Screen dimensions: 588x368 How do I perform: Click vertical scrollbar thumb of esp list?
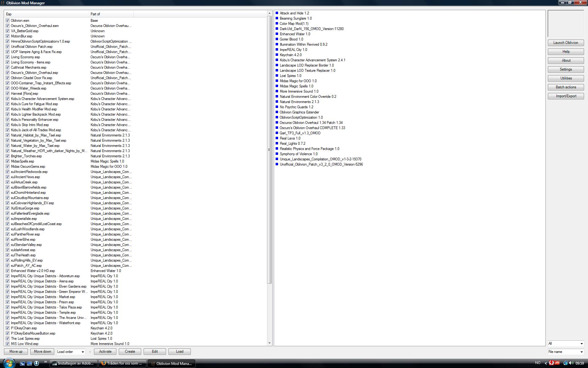click(269, 150)
